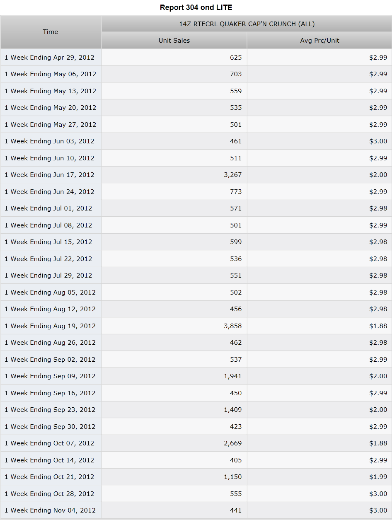Click week ending Jun 17, 2012 label
The width and height of the screenshot is (392, 532).
click(x=49, y=175)
